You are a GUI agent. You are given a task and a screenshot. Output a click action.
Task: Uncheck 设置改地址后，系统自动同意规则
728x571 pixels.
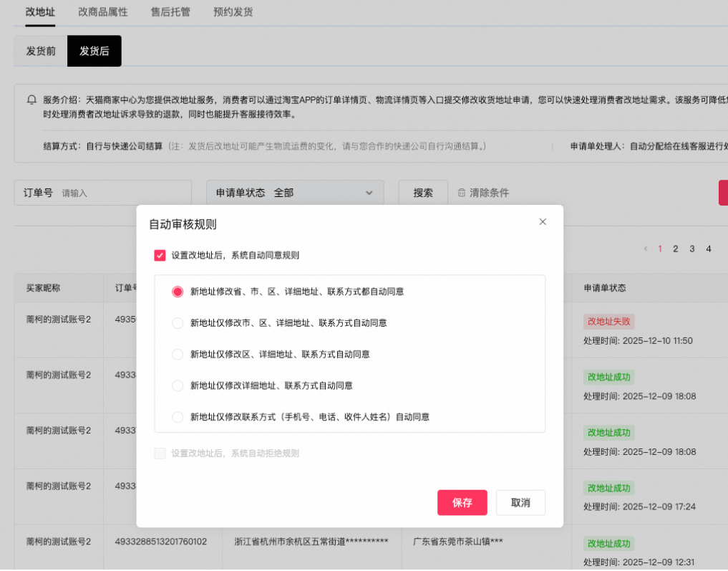[x=159, y=254]
